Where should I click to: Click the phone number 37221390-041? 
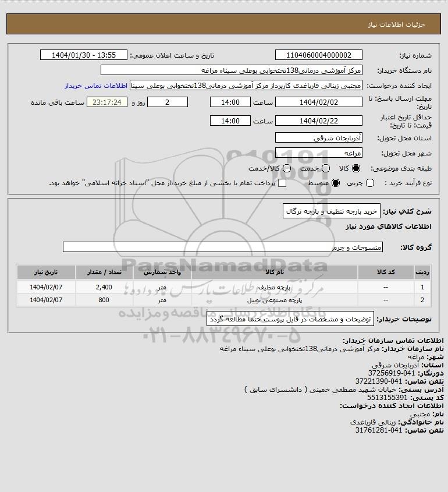coord(378,381)
